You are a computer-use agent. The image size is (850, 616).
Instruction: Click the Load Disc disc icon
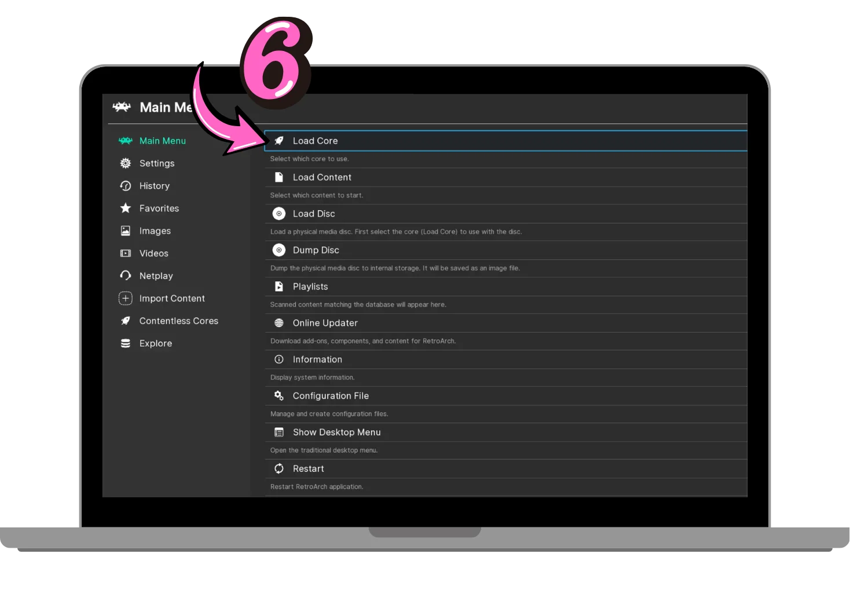click(x=279, y=214)
